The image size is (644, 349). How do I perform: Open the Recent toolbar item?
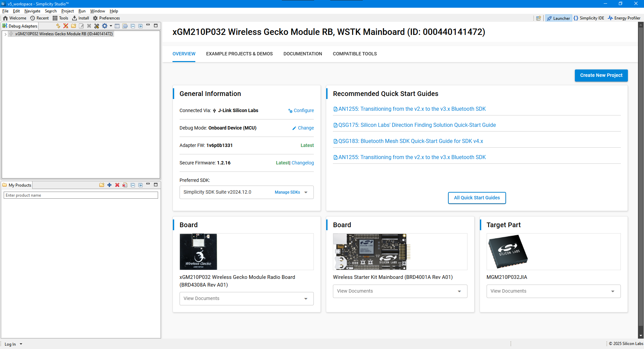coord(40,18)
